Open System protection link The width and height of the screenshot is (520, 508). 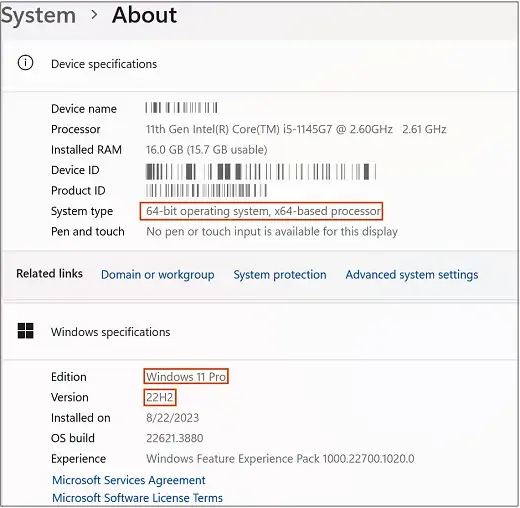tap(280, 275)
